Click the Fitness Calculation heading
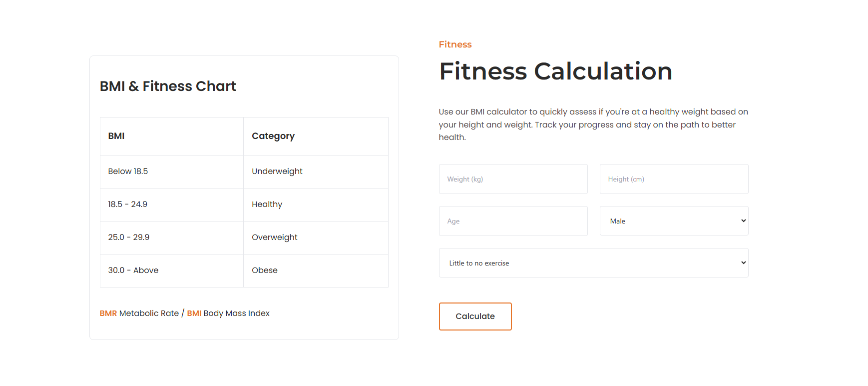The width and height of the screenshot is (868, 386). 555,71
